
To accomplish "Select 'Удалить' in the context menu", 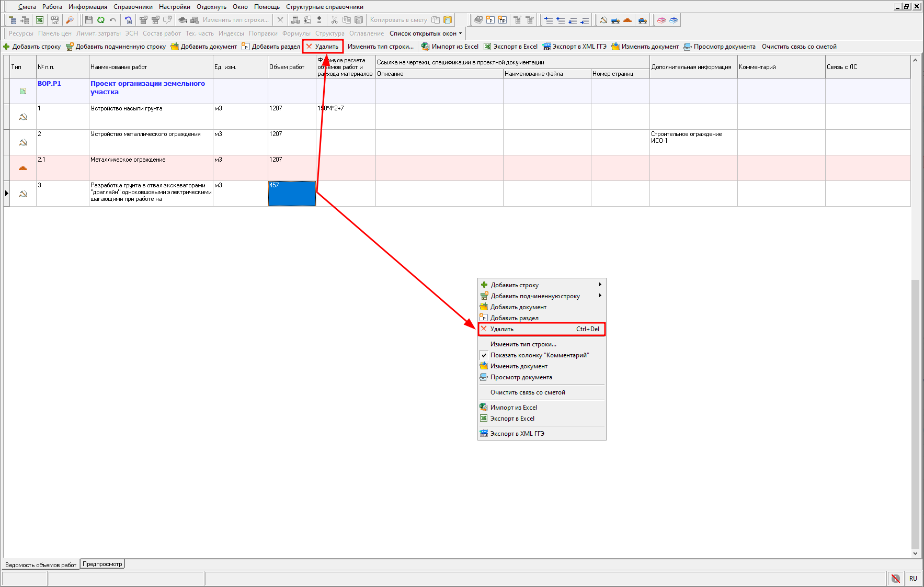I will pos(541,329).
